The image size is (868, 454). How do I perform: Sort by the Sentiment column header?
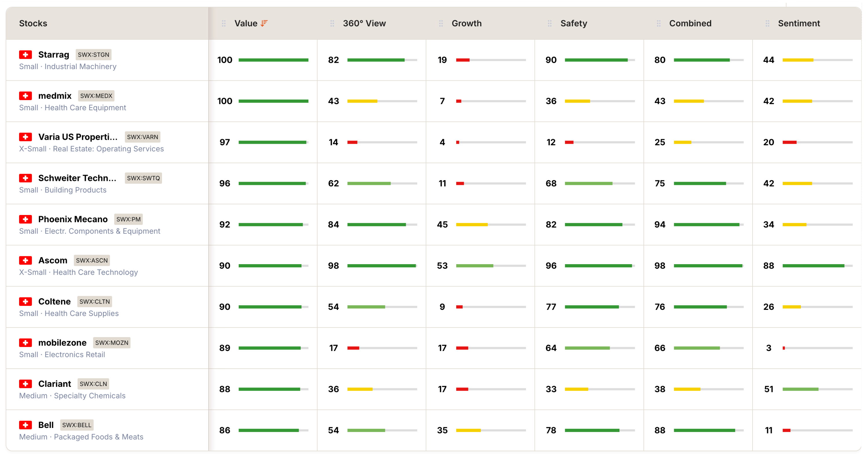(799, 23)
